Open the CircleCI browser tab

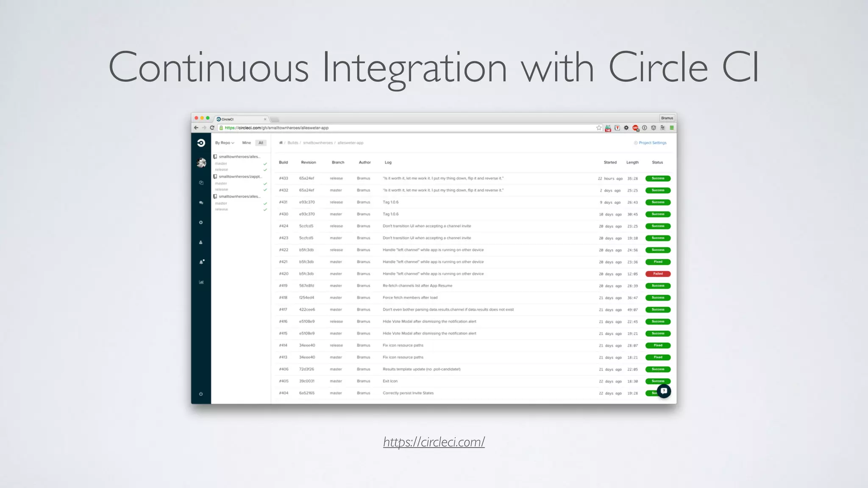242,119
